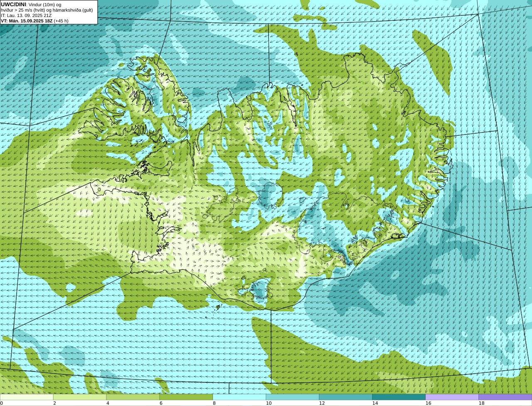This screenshot has width=532, height=406.
Task: Click the 14–16 m/s dark teal legend swatch
Action: tap(399, 397)
